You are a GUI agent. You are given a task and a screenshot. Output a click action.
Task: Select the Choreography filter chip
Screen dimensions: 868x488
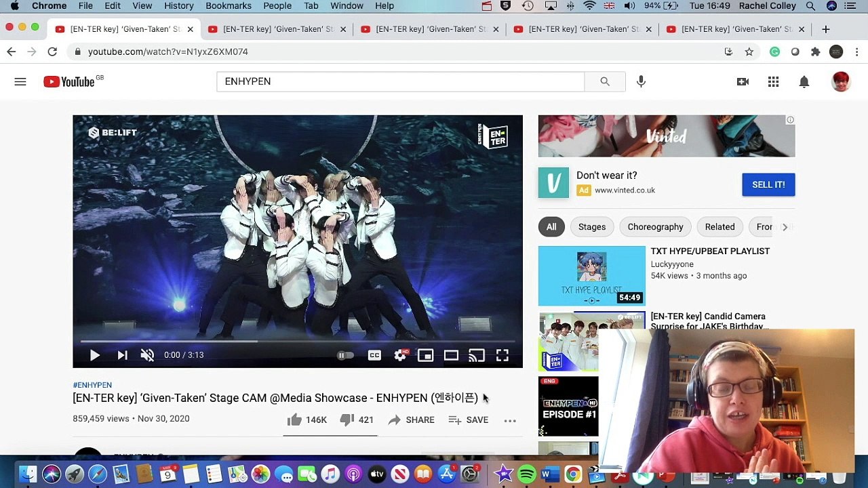pos(655,227)
